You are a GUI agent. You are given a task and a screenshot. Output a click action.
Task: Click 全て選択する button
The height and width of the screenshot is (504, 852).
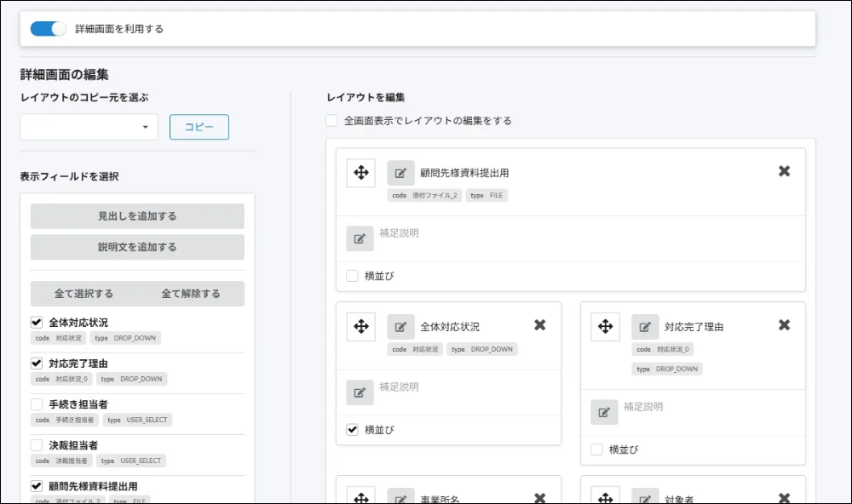tap(83, 294)
